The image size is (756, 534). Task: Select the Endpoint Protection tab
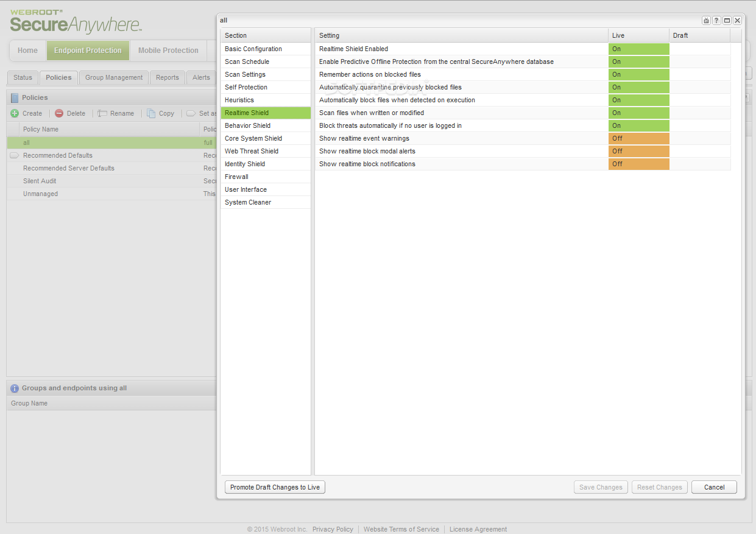tap(88, 51)
